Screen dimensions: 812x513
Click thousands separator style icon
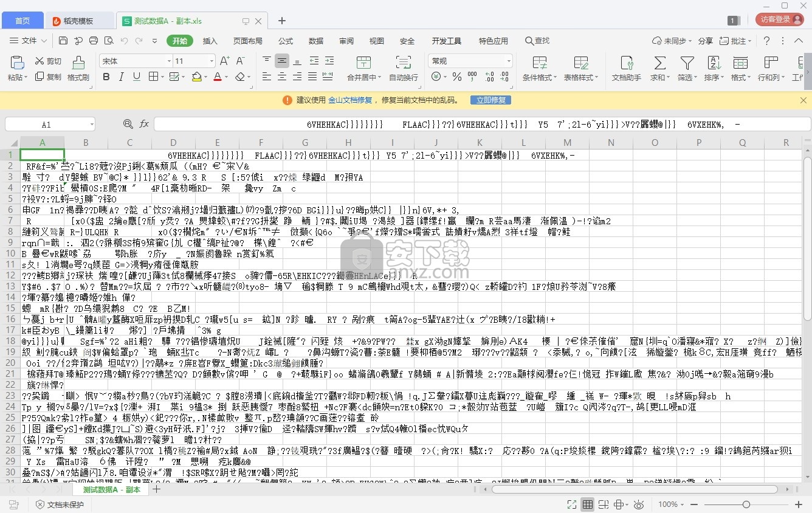pos(472,77)
